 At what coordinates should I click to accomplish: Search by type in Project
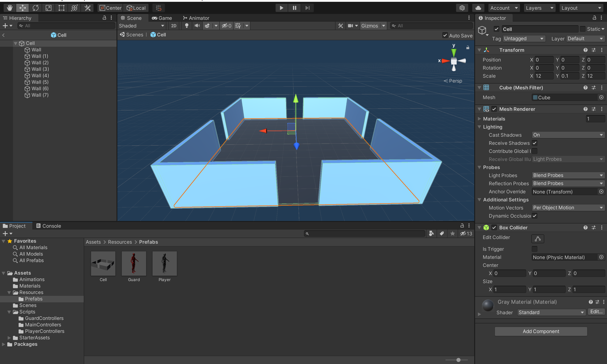(x=432, y=234)
